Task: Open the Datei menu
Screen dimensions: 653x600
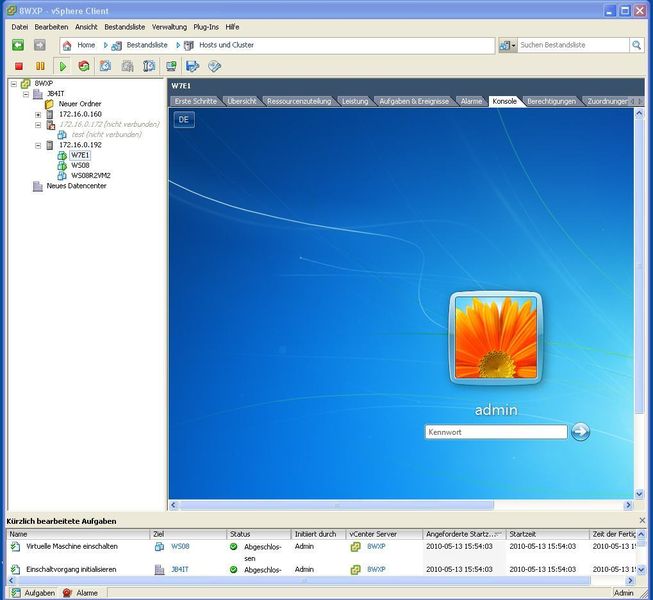Action: coord(20,27)
